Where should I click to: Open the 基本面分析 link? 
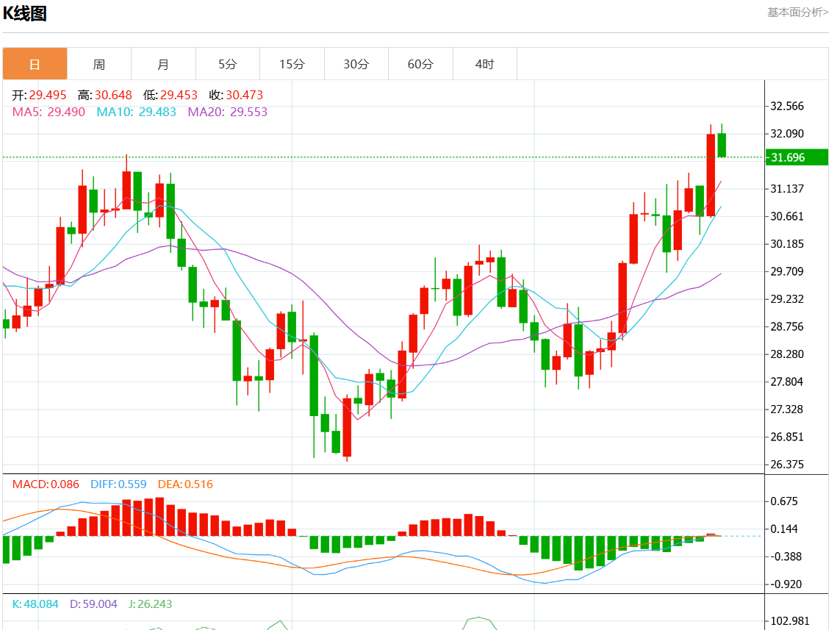(x=797, y=12)
